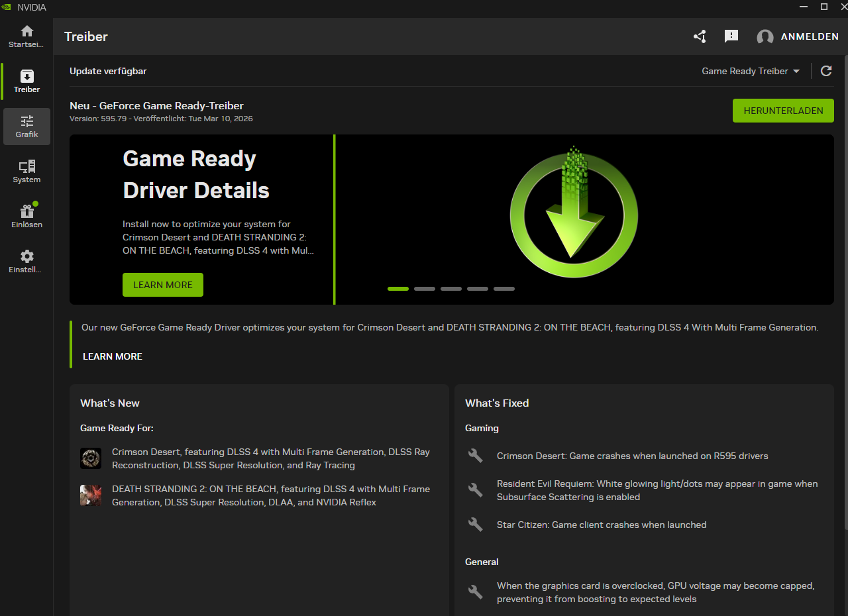This screenshot has width=848, height=616.
Task: Click the 'Update verfügbar' status text
Action: point(108,71)
